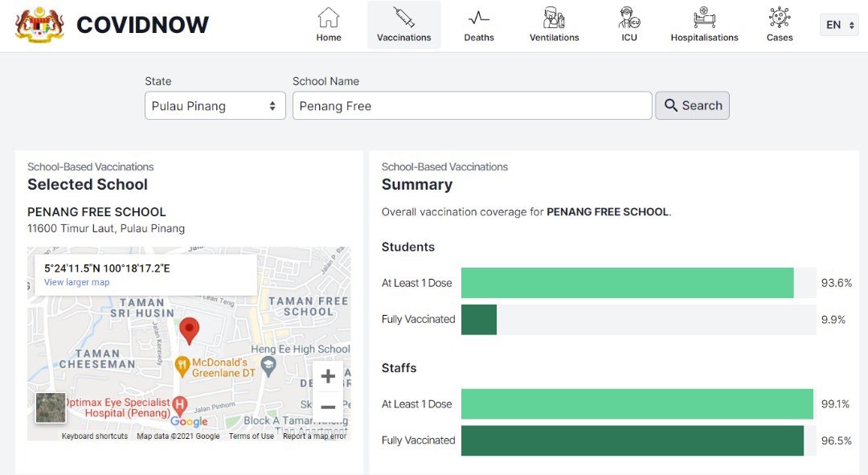Click the Home house icon

pyautogui.click(x=328, y=18)
